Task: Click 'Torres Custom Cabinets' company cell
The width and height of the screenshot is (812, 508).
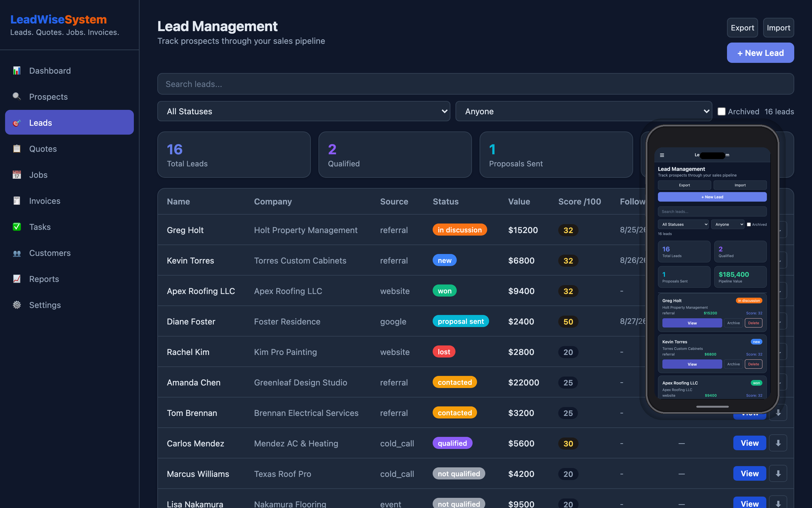Action: 300,261
